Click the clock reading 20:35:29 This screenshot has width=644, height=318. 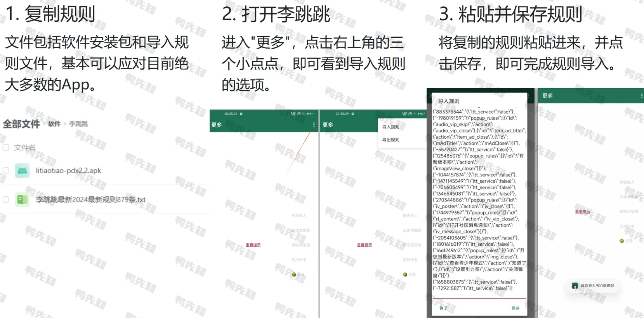(x=342, y=114)
